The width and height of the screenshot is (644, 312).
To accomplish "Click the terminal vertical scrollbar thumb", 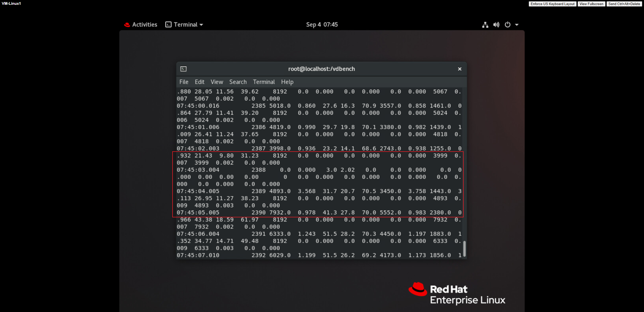I will point(464,249).
